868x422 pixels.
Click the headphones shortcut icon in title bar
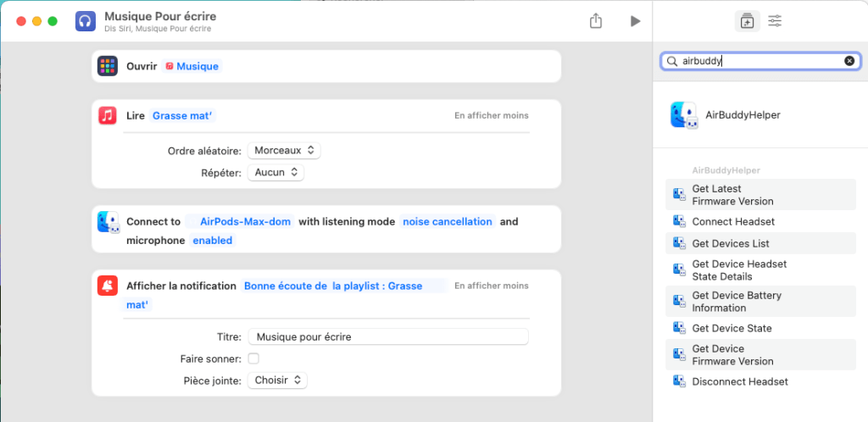point(86,21)
